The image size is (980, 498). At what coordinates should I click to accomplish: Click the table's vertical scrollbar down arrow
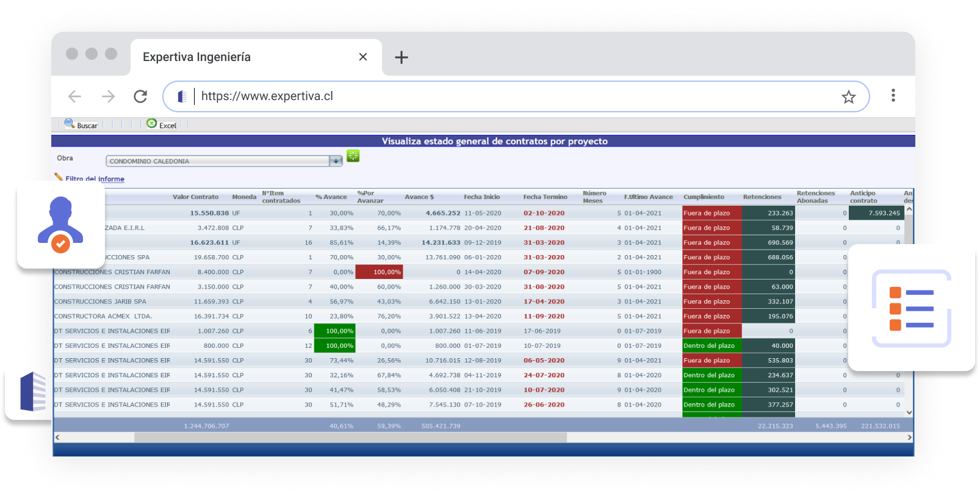[909, 413]
